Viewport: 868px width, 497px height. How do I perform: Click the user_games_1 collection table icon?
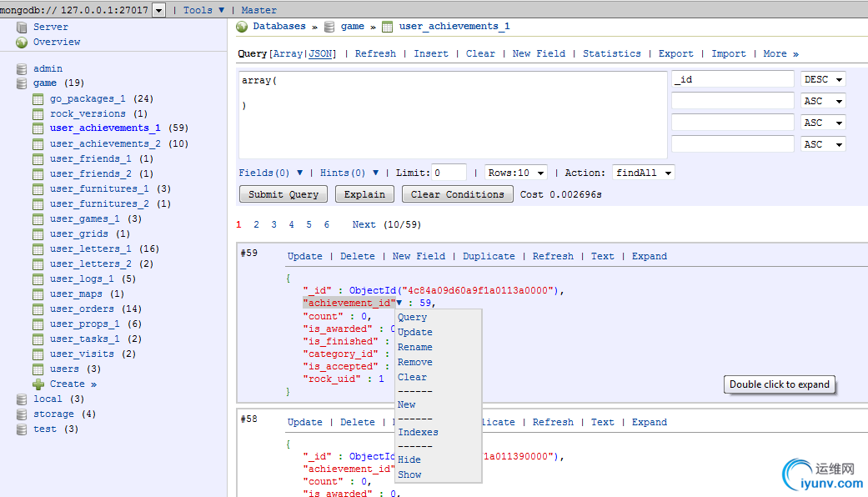[38, 219]
